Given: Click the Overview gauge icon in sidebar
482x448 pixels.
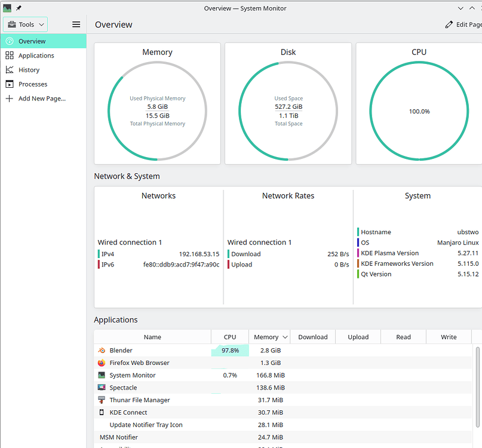Looking at the screenshot, I should [x=10, y=41].
